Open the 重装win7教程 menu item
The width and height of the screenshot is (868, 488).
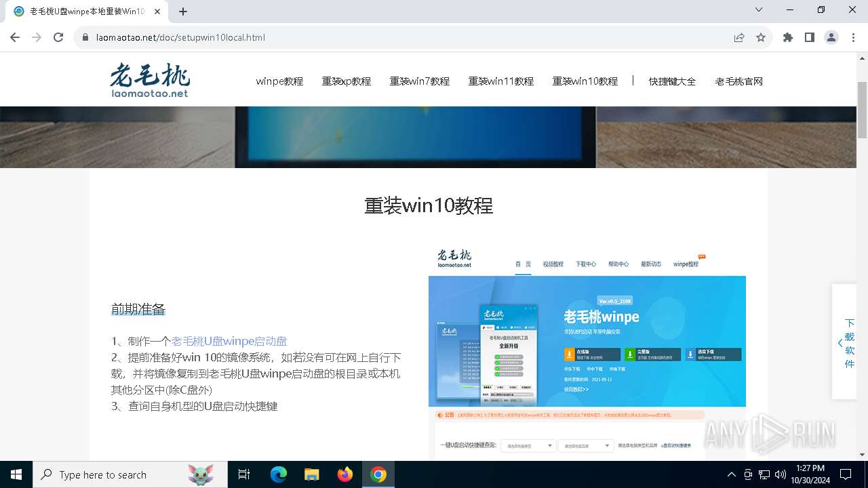coord(420,81)
